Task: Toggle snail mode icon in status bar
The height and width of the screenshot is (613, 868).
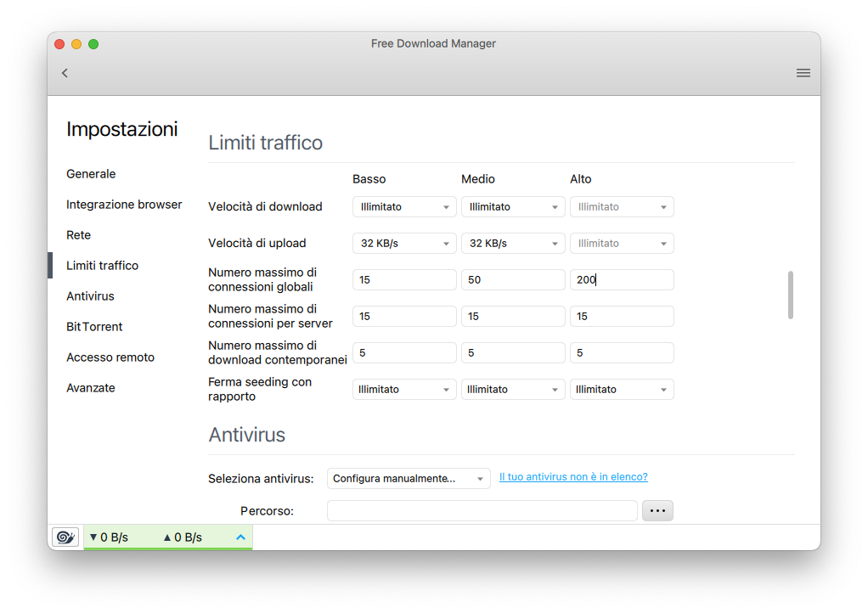Action: (x=66, y=537)
